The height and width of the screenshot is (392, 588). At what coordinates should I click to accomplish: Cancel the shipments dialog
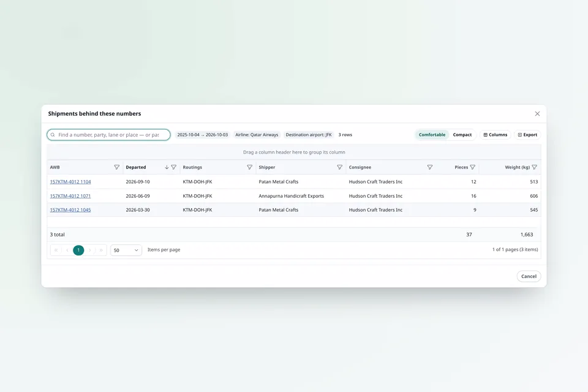(x=529, y=276)
